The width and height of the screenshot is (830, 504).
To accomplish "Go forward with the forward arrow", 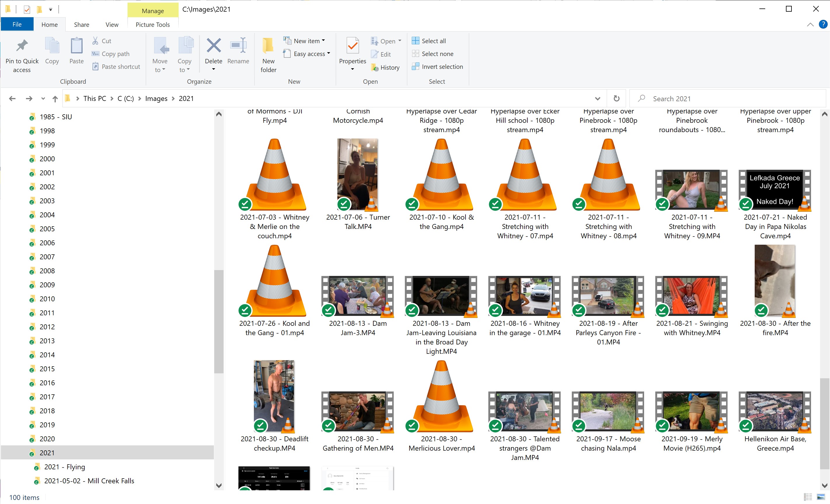I will (x=29, y=98).
